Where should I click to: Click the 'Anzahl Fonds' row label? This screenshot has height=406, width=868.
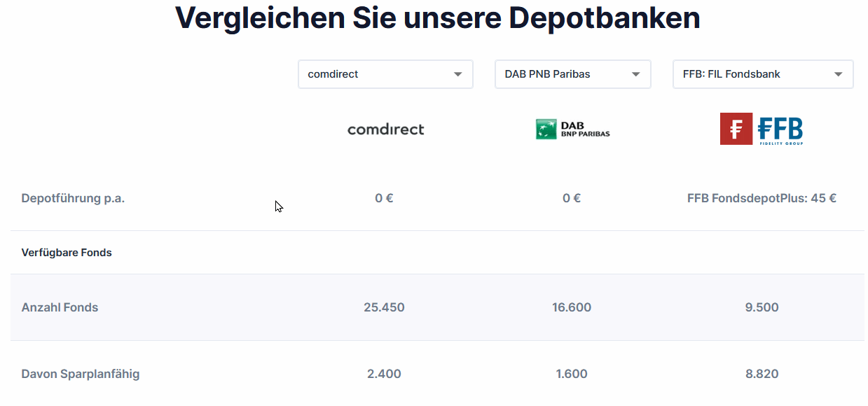[x=60, y=307]
